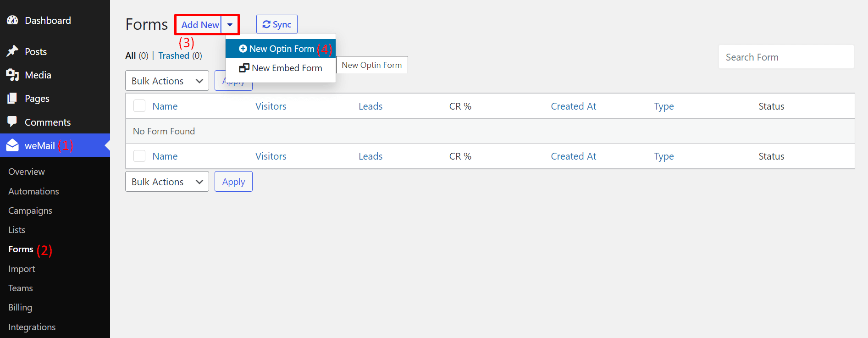Tick the select-all checkbox in the table header
Screen dimensions: 868x338
click(139, 106)
